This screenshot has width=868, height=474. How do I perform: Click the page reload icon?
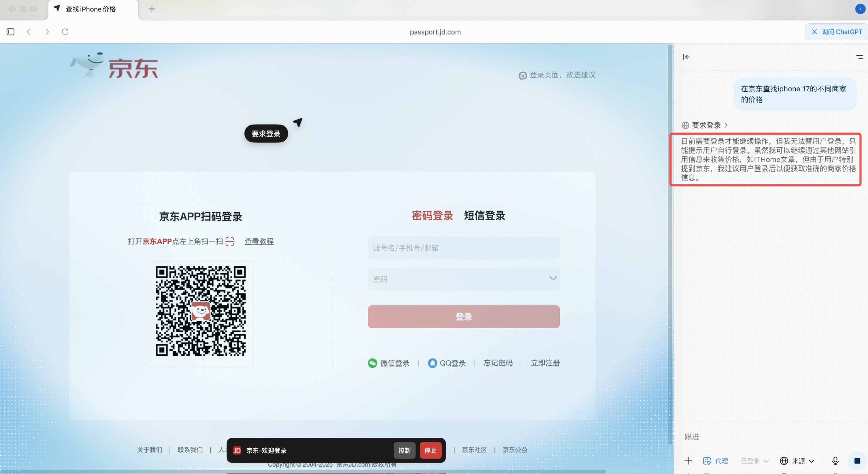(65, 32)
